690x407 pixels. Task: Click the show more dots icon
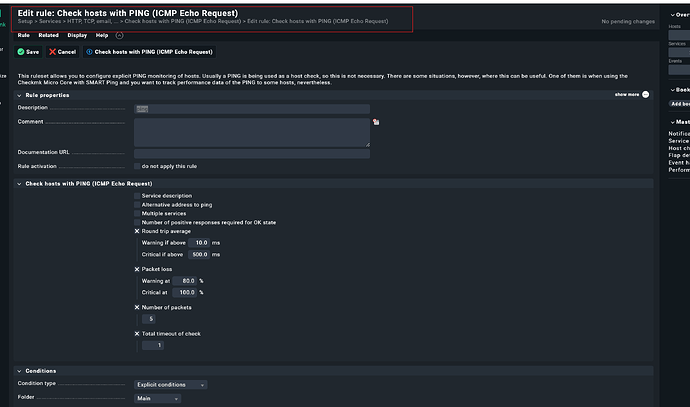click(x=645, y=95)
